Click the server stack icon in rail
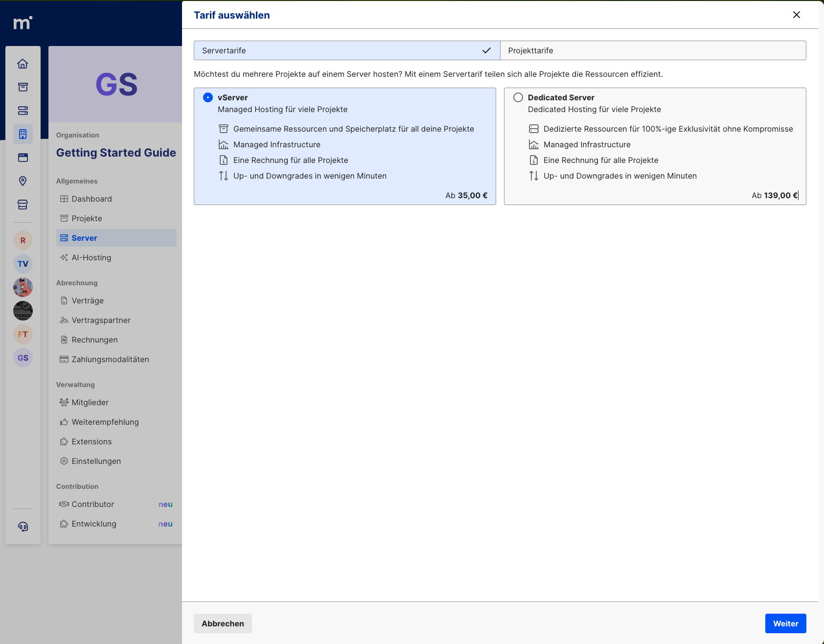The height and width of the screenshot is (644, 824). (x=23, y=111)
